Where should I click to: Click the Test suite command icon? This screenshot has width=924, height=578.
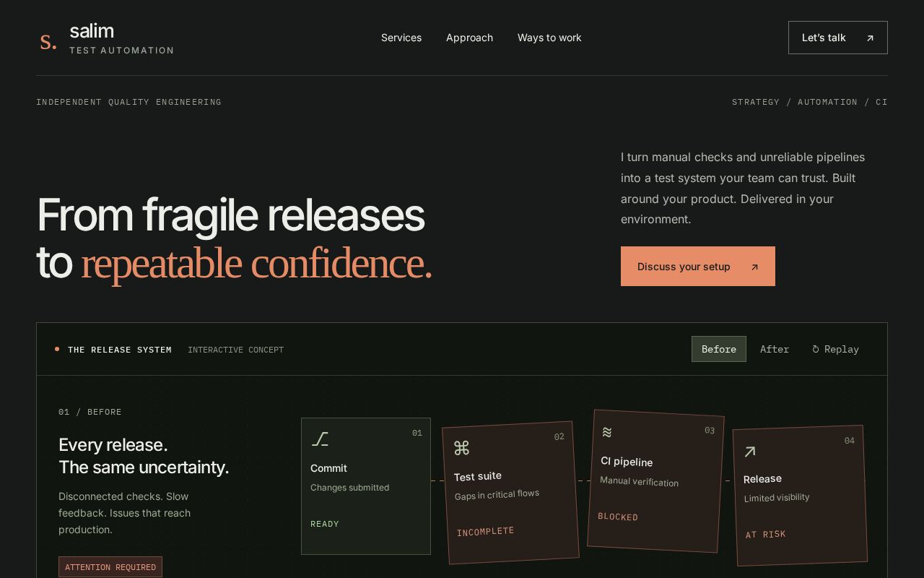pos(462,448)
